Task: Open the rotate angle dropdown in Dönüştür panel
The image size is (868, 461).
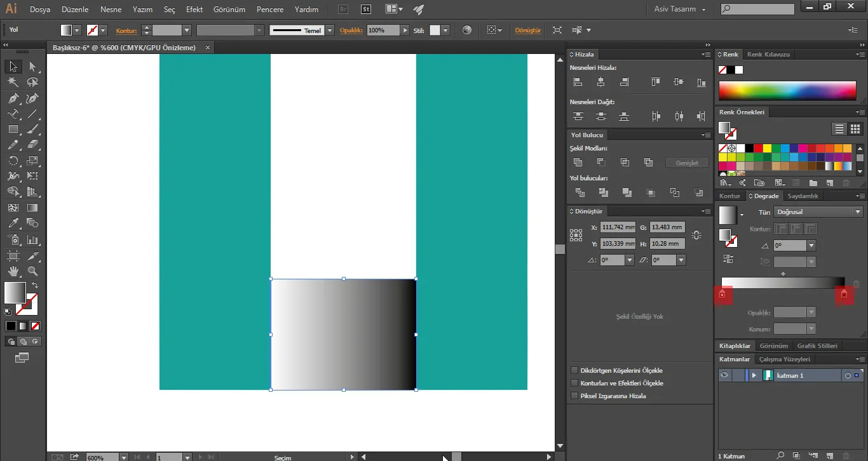Action: pos(629,260)
